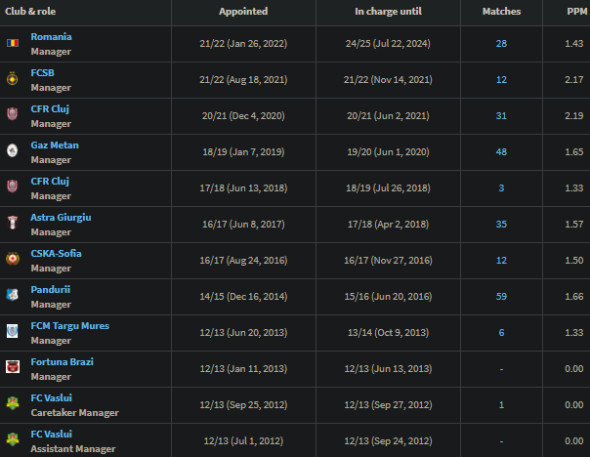The height and width of the screenshot is (457, 590).
Task: Open the Fortuna Brazi club page
Action: click(x=62, y=362)
